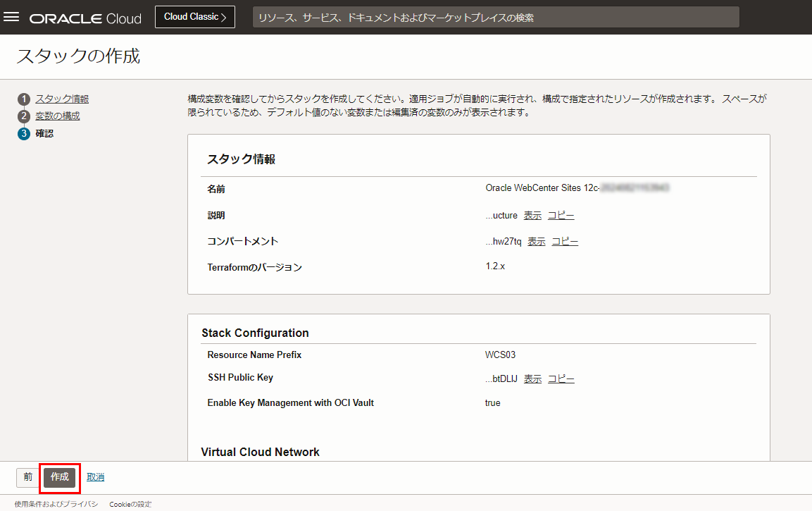Open 使用条件およびプライバシ footer link
This screenshot has height=511, width=812.
56,504
